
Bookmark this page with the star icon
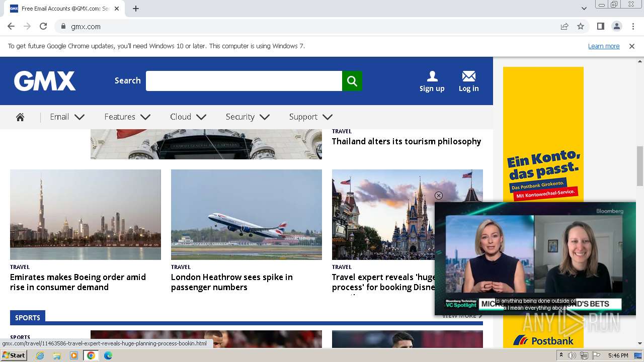pos(581,26)
